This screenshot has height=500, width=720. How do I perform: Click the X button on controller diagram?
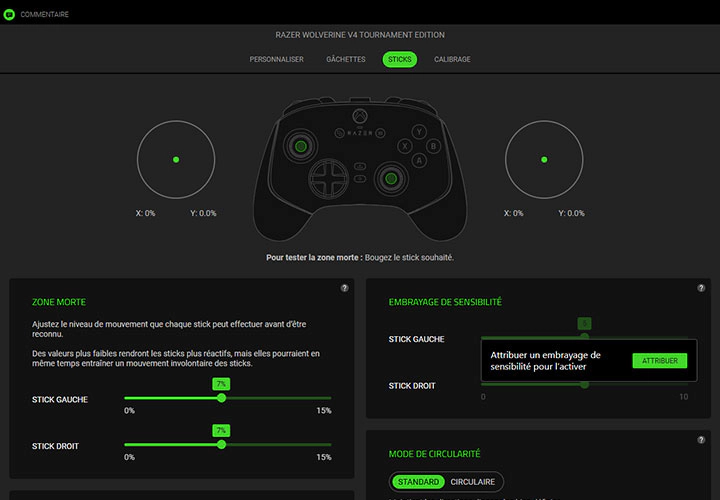405,146
